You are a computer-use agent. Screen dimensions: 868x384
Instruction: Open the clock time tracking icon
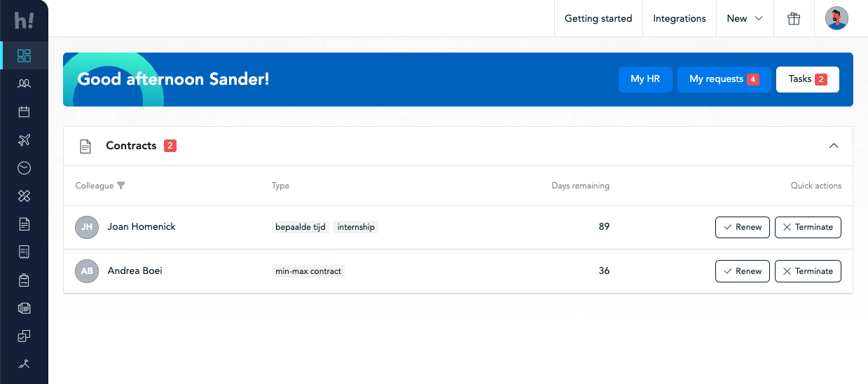[24, 168]
